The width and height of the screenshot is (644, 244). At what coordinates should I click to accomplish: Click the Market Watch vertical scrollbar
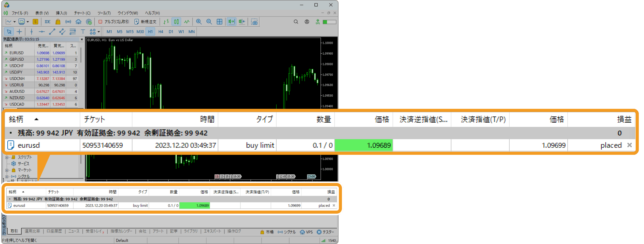(x=81, y=55)
